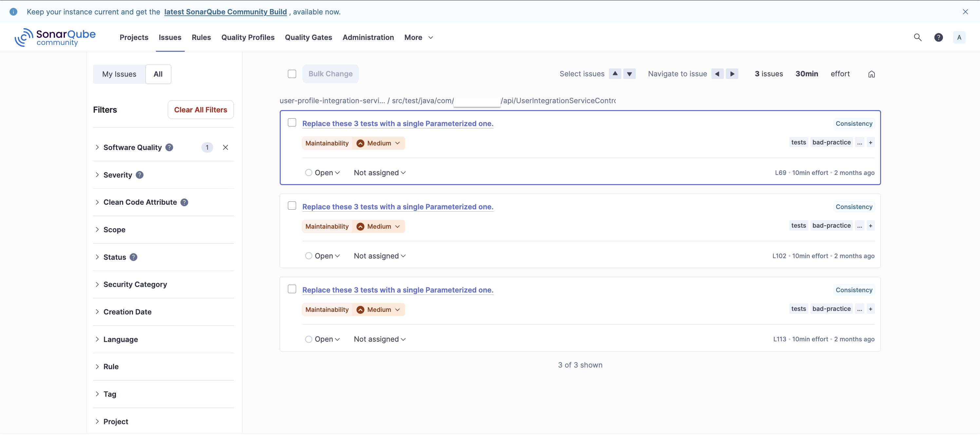Screen dimensions: 980x437
Task: Open Medium severity dropdown on first issue
Action: 379,143
